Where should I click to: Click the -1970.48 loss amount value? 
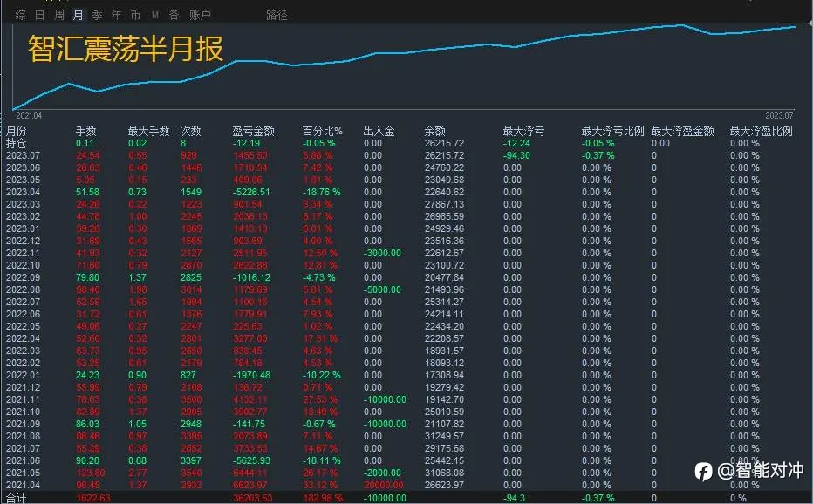pyautogui.click(x=251, y=375)
